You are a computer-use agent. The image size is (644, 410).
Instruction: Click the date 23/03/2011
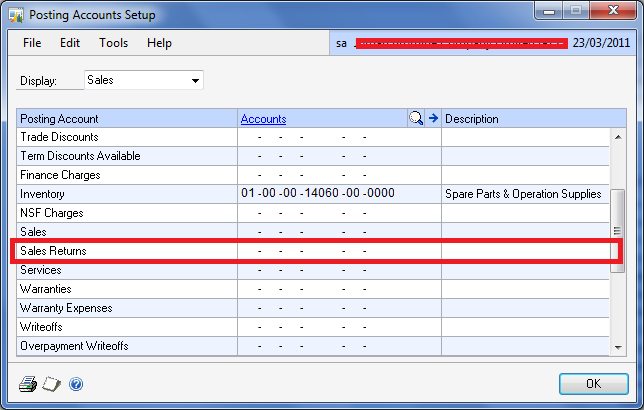601,43
